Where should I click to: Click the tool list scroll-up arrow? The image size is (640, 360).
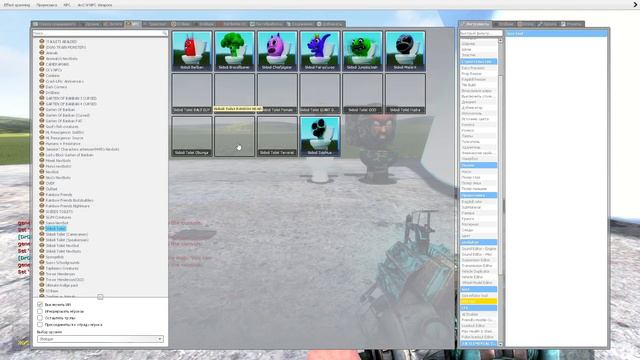pyautogui.click(x=500, y=40)
